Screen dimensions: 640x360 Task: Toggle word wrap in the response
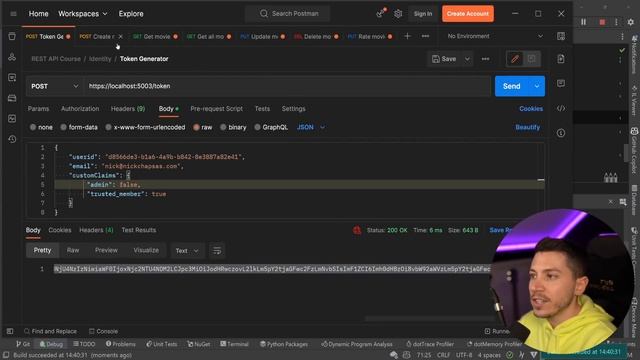(x=217, y=250)
